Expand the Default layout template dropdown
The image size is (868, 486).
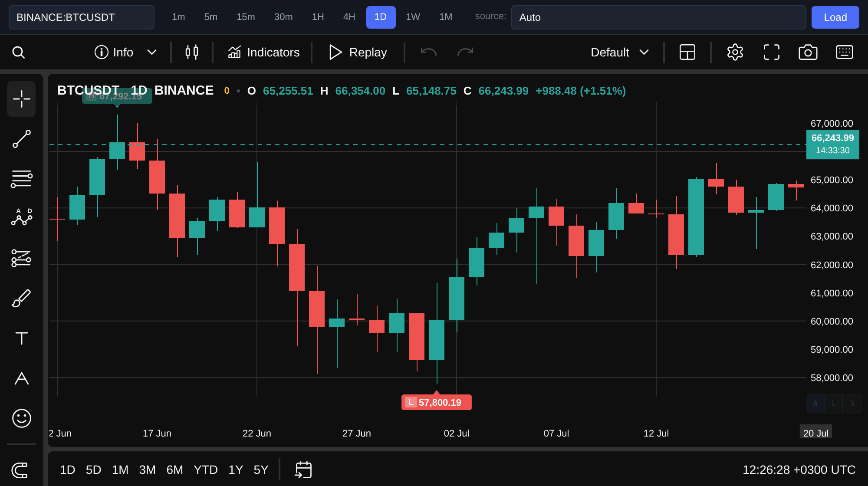coord(619,53)
